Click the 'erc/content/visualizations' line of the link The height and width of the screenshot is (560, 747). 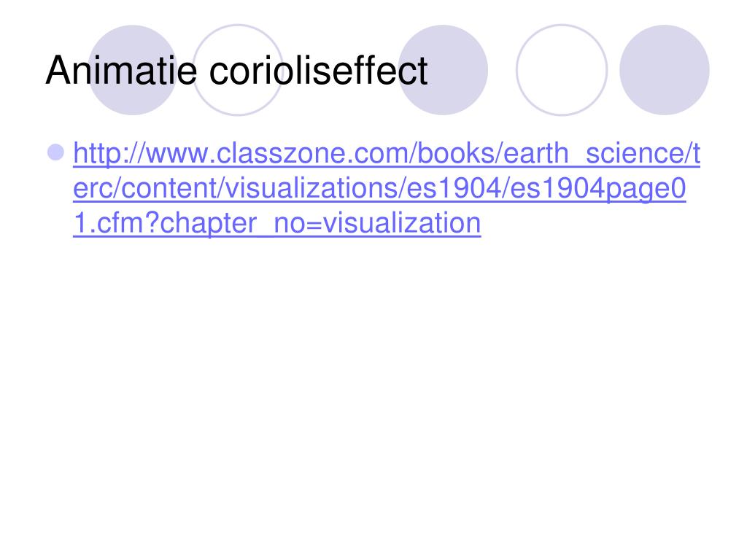click(x=379, y=188)
